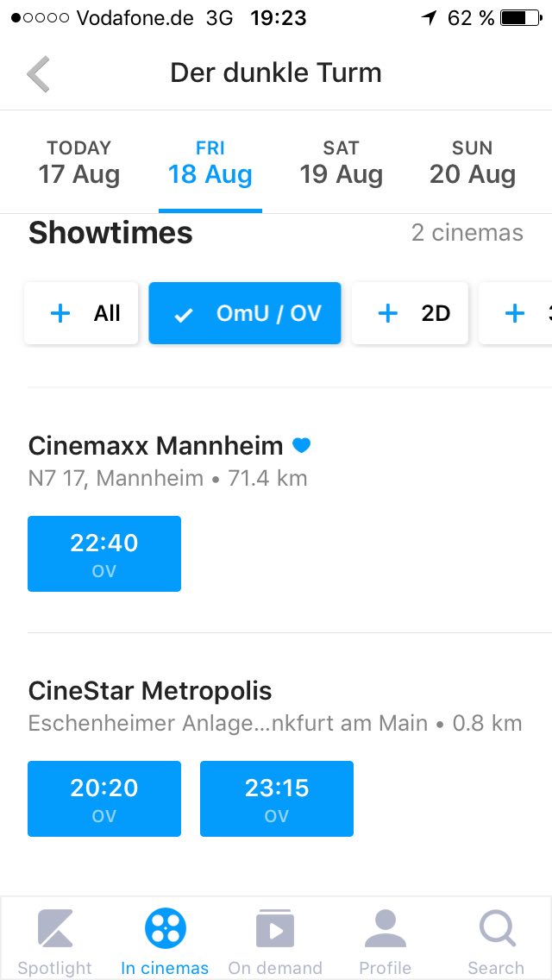Enable the All filter chip

[x=81, y=313]
